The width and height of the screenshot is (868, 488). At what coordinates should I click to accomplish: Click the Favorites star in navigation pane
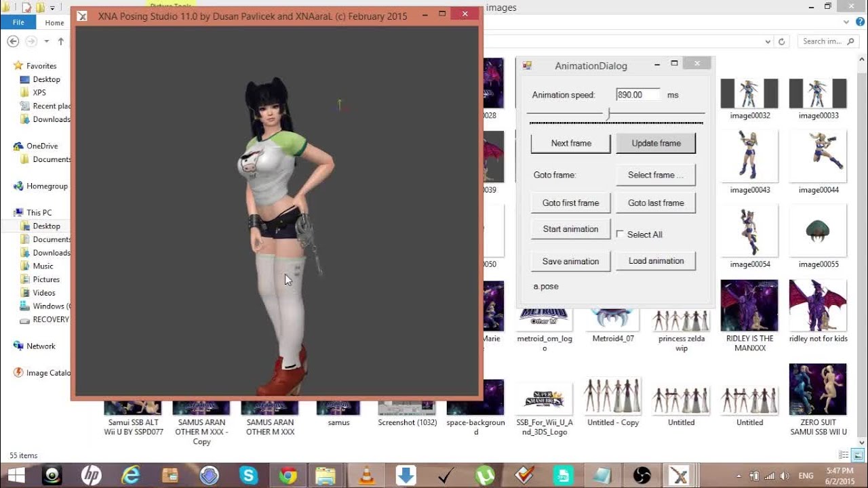pyautogui.click(x=18, y=66)
